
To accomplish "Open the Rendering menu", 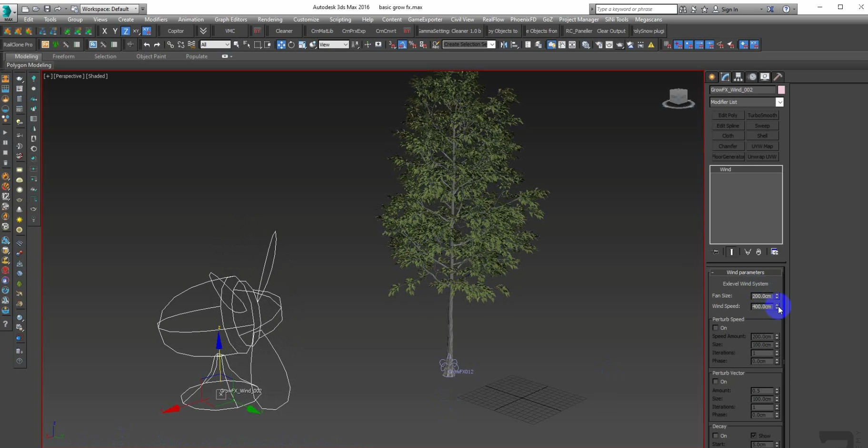I will (269, 20).
